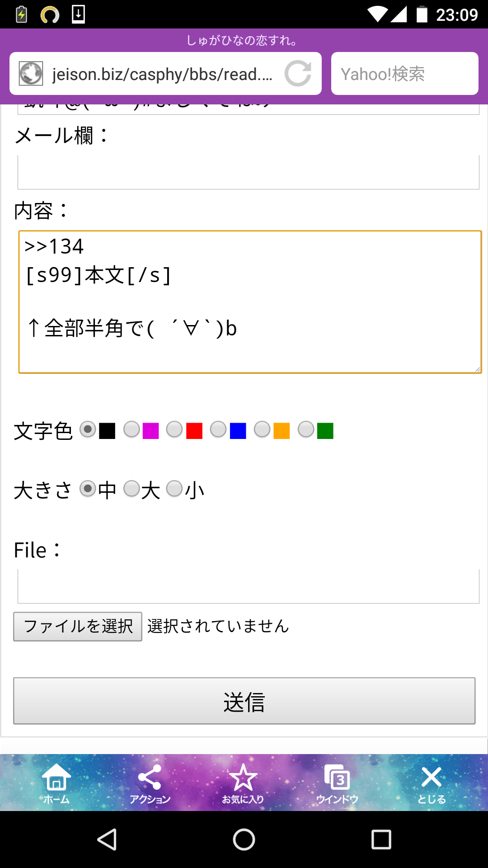The image size is (488, 868).
Task: Tap the Android back navigation button
Action: pos(107,840)
